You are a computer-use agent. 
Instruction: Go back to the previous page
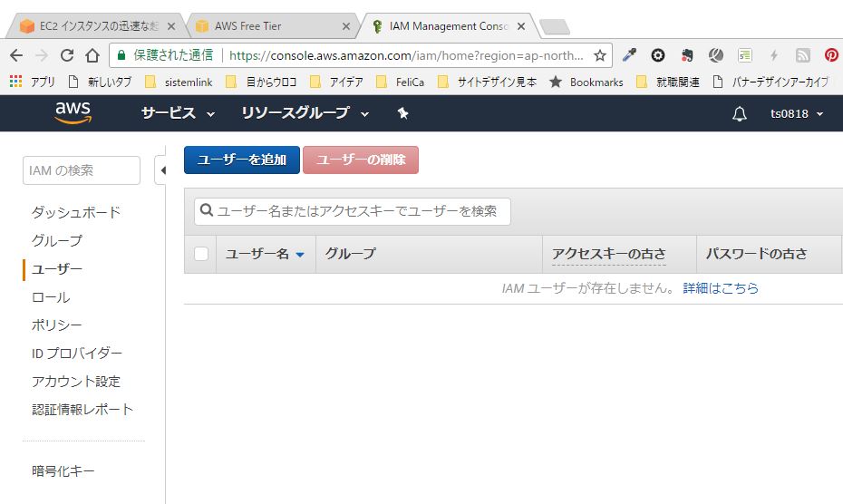16,55
